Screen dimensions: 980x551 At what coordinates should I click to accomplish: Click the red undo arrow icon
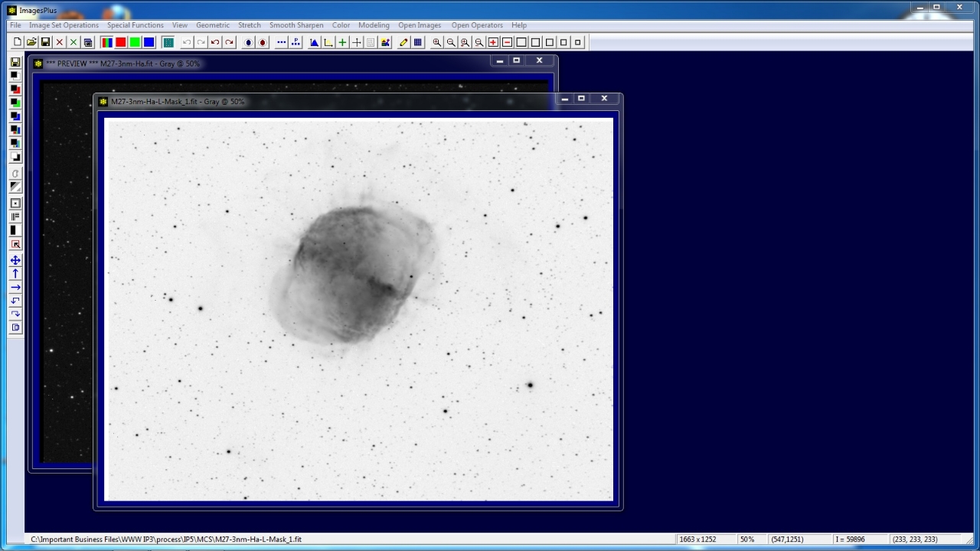[x=215, y=42]
